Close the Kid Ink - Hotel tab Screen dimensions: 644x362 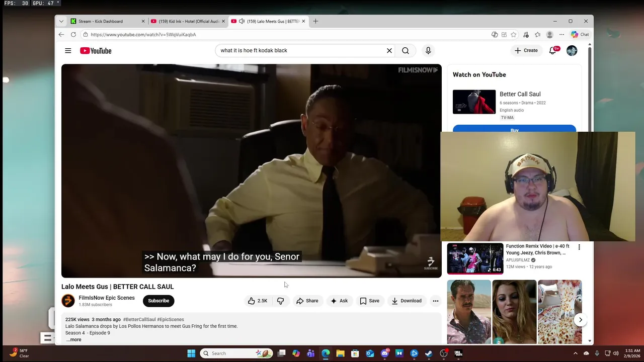(223, 21)
